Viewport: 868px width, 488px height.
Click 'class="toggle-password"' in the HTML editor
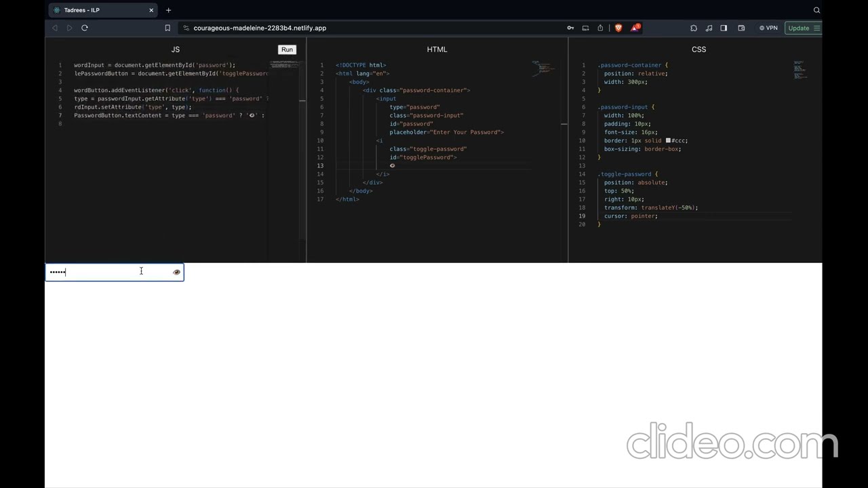click(x=428, y=149)
